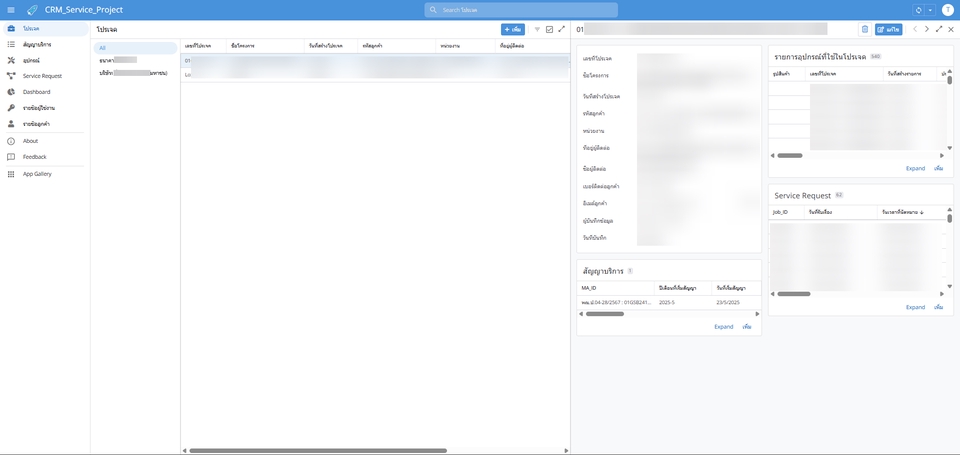The width and height of the screenshot is (960, 455).
Task: Toggle multi-select checkbox icon in list toolbar
Action: [x=549, y=29]
